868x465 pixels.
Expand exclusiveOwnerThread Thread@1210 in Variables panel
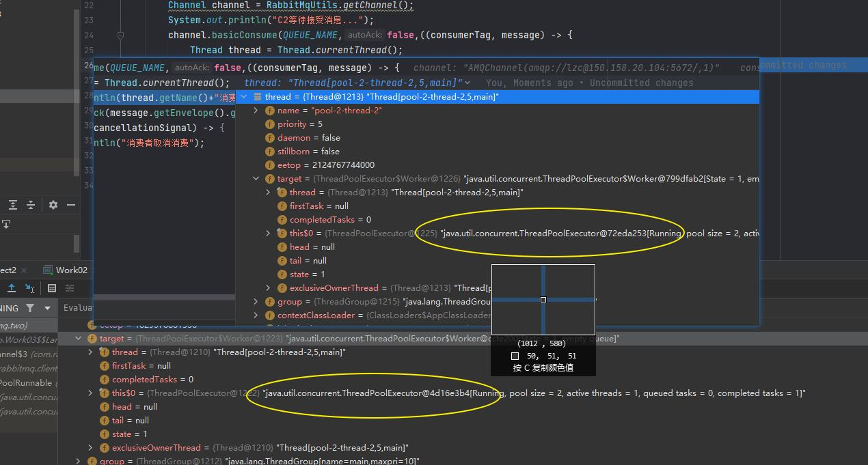(91, 448)
